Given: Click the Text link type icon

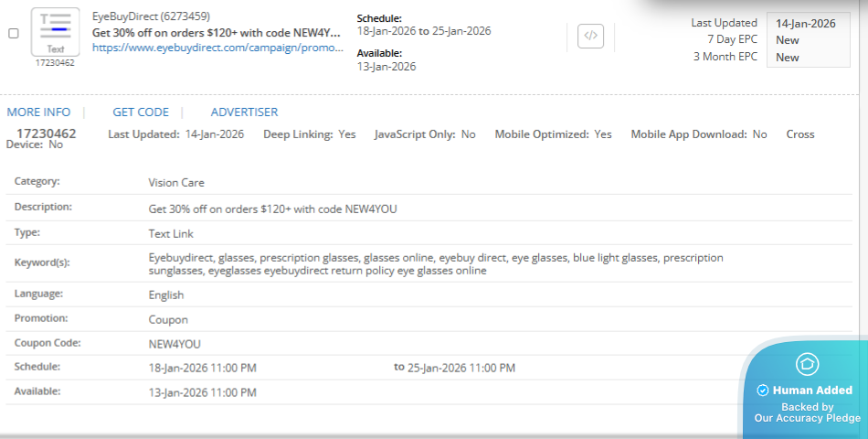Looking at the screenshot, I should coord(55,32).
